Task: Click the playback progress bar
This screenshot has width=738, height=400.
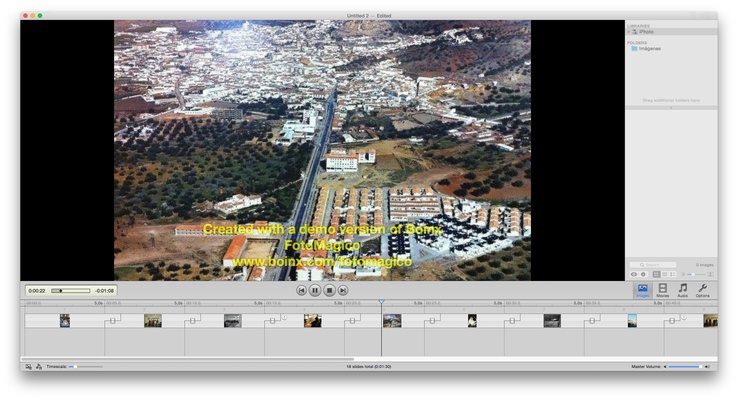Action: (71, 291)
